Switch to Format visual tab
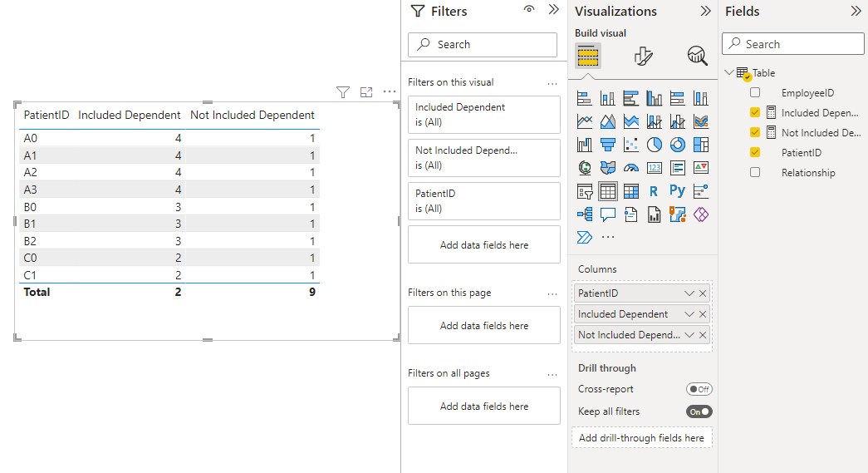 pyautogui.click(x=643, y=56)
